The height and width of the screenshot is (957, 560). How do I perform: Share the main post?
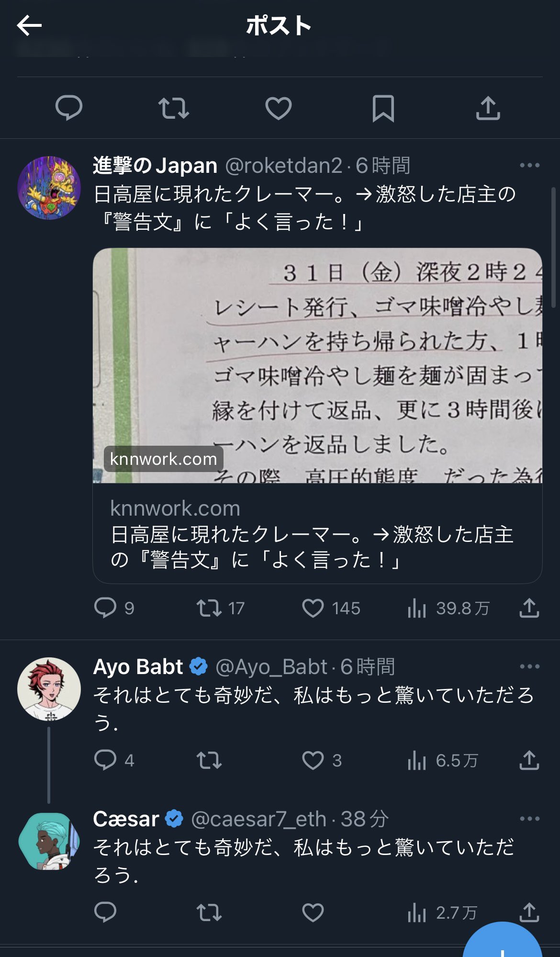click(x=488, y=108)
